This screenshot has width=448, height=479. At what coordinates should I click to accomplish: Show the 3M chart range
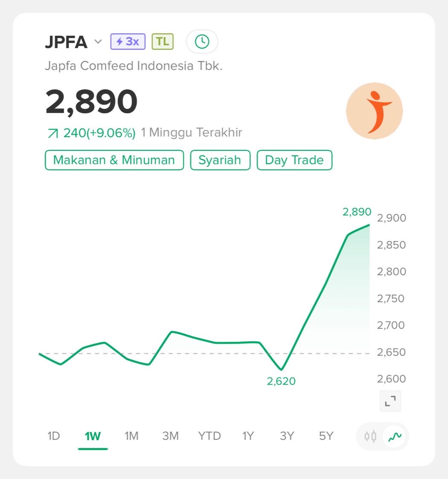tap(170, 436)
